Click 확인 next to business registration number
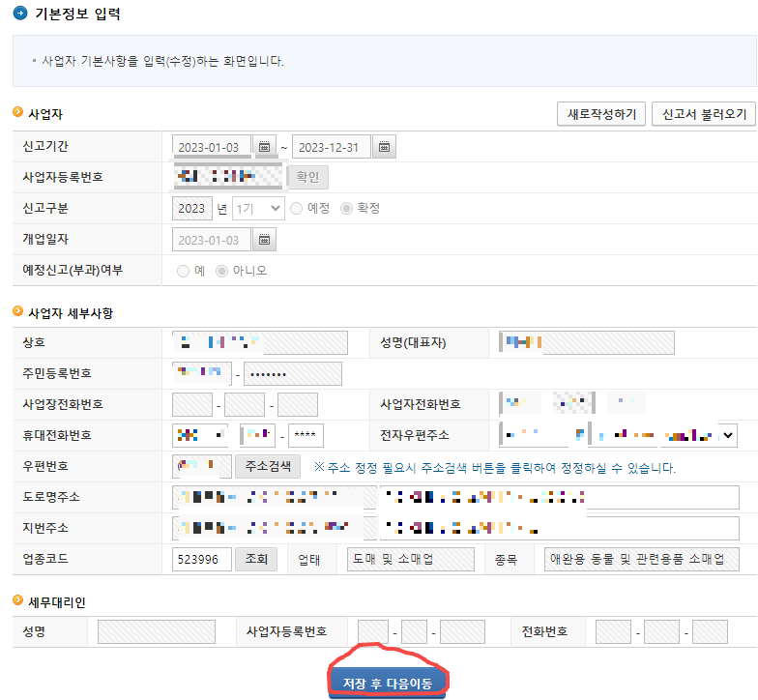This screenshot has height=700, width=758. tap(307, 178)
